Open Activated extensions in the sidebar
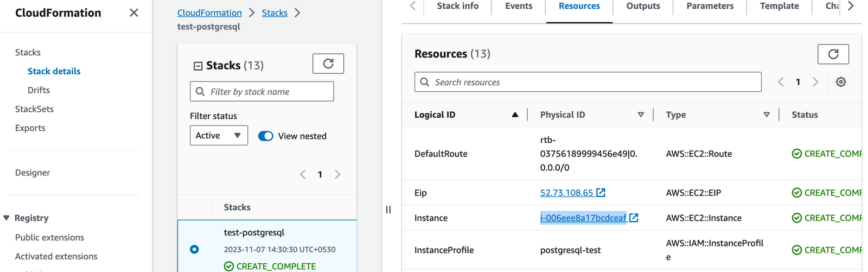 pyautogui.click(x=56, y=256)
